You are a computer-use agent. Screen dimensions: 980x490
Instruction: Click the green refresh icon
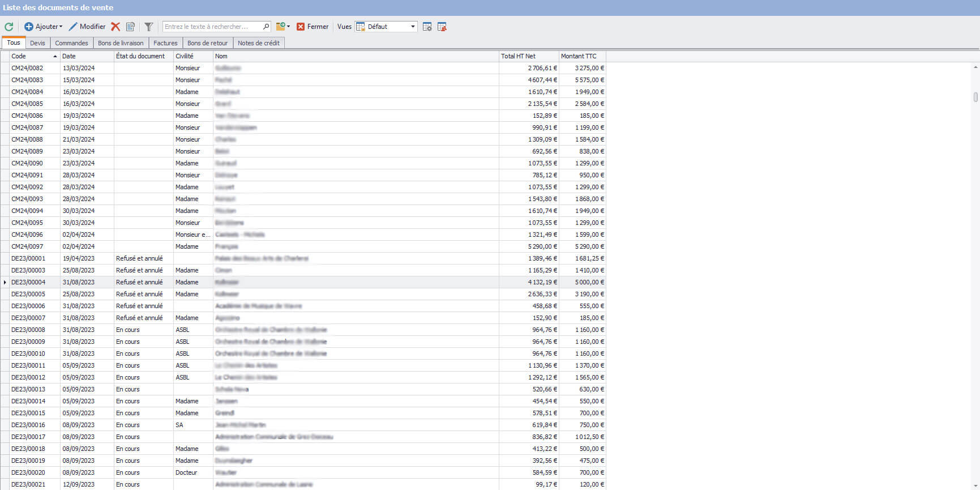pyautogui.click(x=9, y=27)
